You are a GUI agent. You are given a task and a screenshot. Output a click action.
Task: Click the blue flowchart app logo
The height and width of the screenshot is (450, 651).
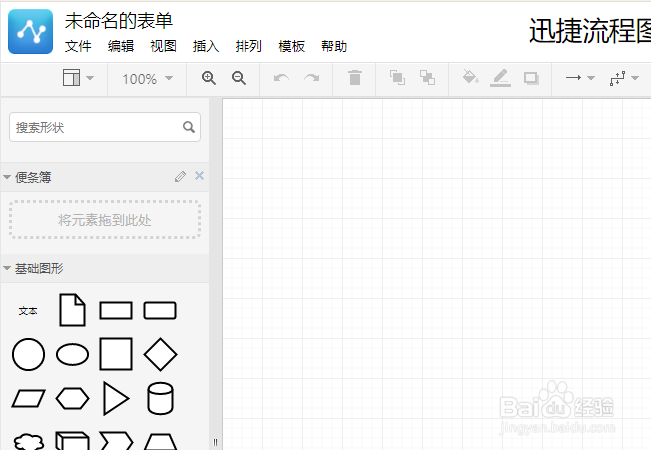[x=30, y=32]
